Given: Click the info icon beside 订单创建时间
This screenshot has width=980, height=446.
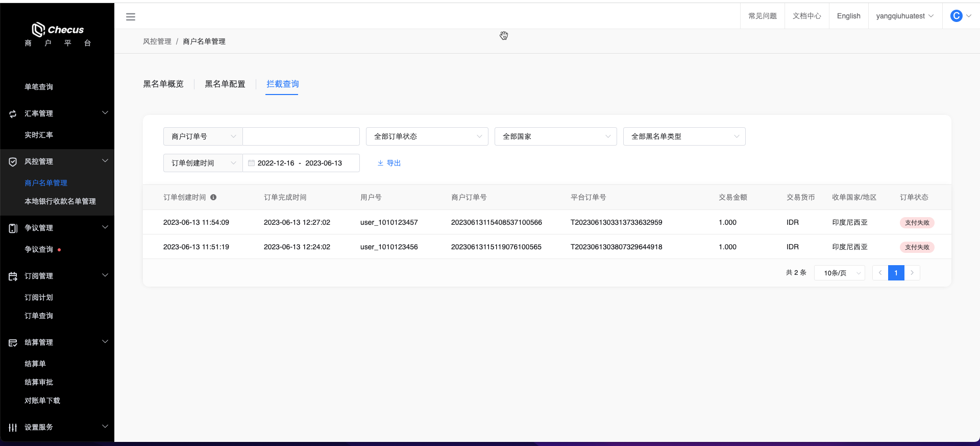Looking at the screenshot, I should (213, 197).
